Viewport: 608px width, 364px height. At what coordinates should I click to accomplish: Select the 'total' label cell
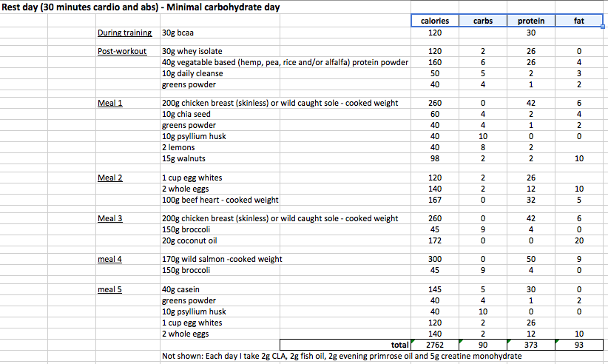click(x=345, y=345)
